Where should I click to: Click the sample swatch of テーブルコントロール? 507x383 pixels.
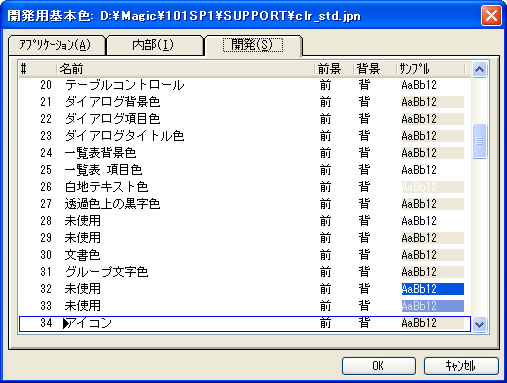coord(433,85)
